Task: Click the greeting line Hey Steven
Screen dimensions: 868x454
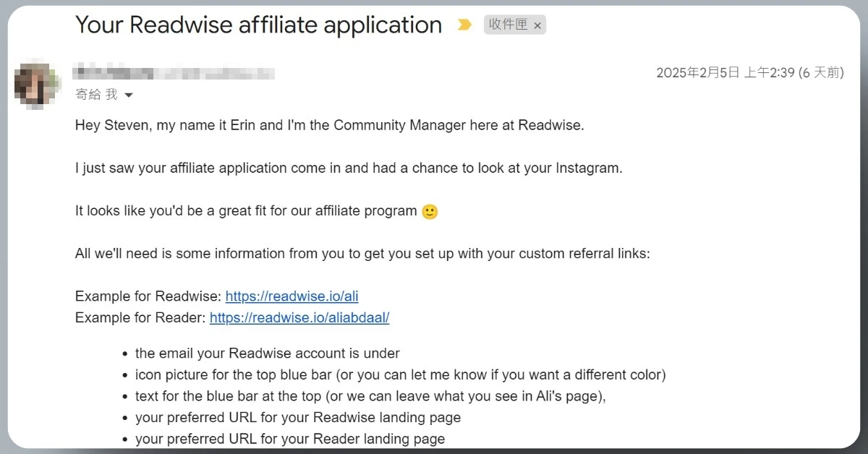Action: (329, 125)
